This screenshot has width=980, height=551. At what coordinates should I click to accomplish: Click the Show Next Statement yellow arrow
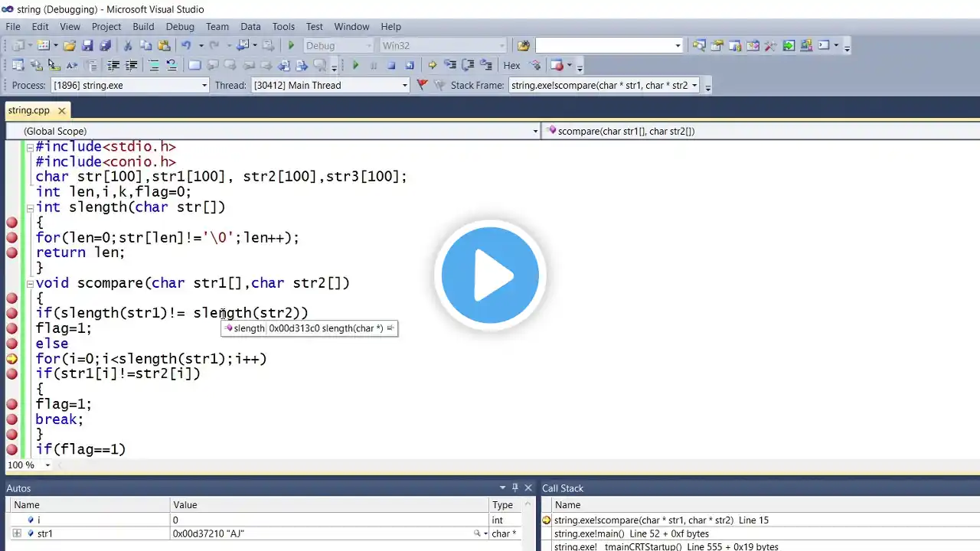click(x=433, y=66)
